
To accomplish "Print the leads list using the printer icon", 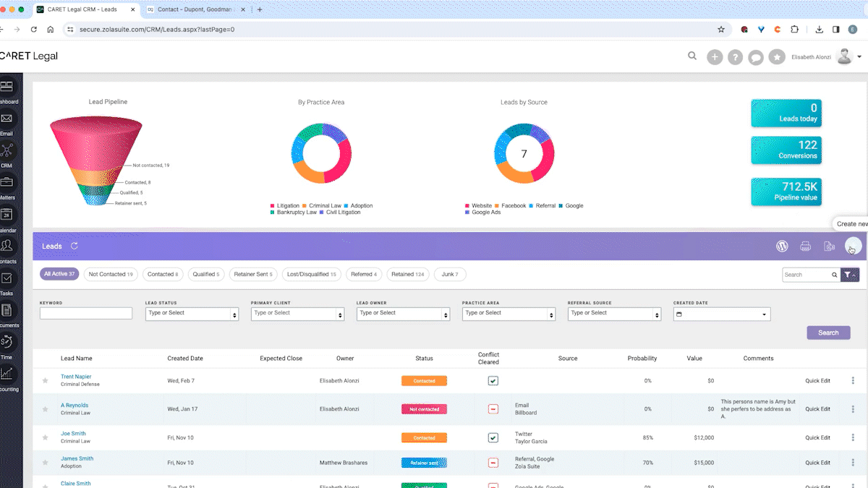I will 805,246.
